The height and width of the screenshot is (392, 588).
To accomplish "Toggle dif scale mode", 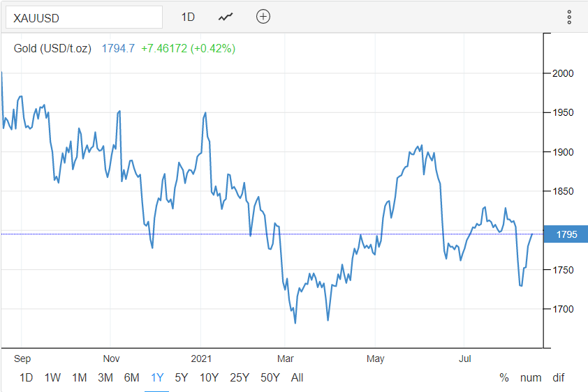I will [558, 377].
